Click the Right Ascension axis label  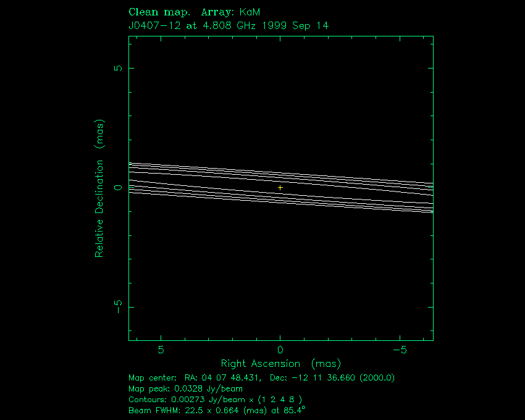click(280, 364)
